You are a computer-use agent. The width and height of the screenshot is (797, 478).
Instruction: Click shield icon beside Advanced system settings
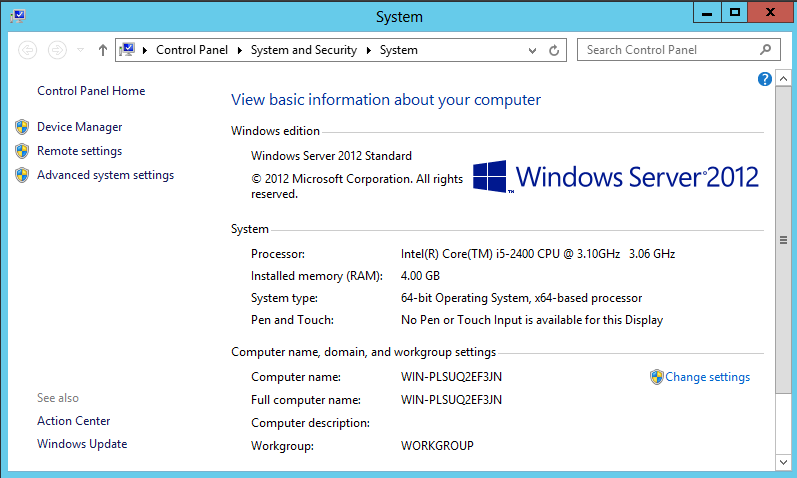[x=22, y=175]
